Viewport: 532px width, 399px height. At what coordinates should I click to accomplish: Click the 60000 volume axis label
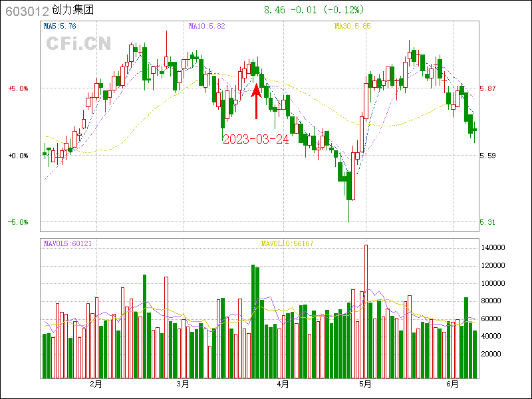(x=491, y=319)
